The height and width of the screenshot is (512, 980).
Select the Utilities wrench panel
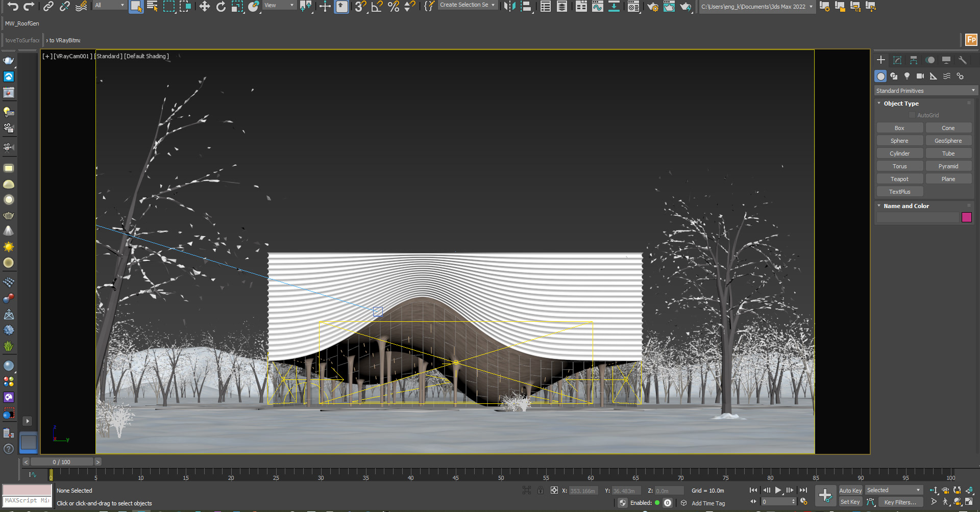[963, 60]
